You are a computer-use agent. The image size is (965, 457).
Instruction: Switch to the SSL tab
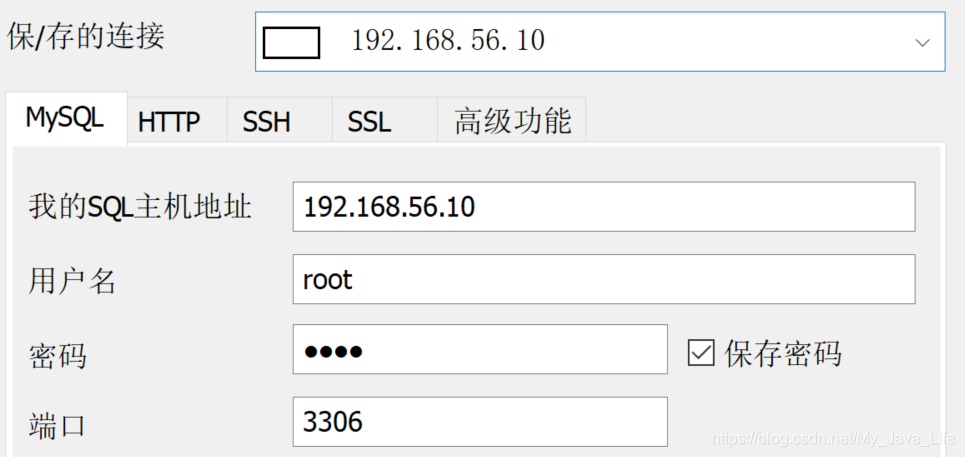(385, 121)
